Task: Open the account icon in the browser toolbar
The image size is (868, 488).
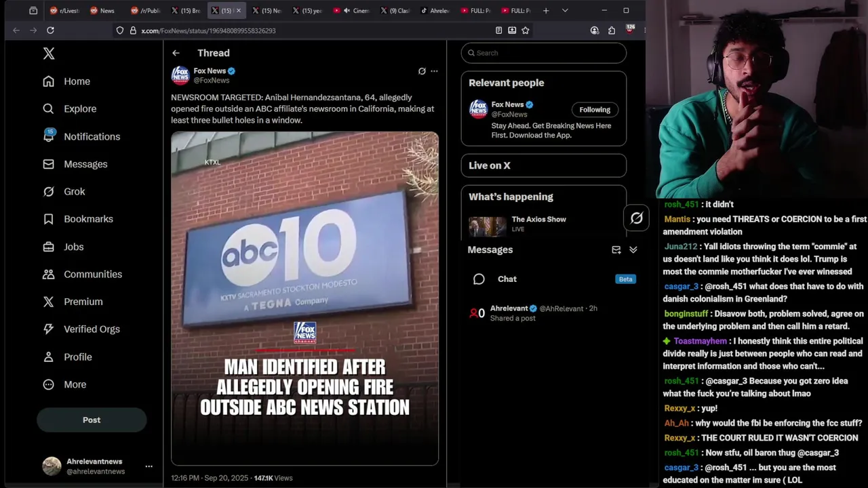Action: 595,30
